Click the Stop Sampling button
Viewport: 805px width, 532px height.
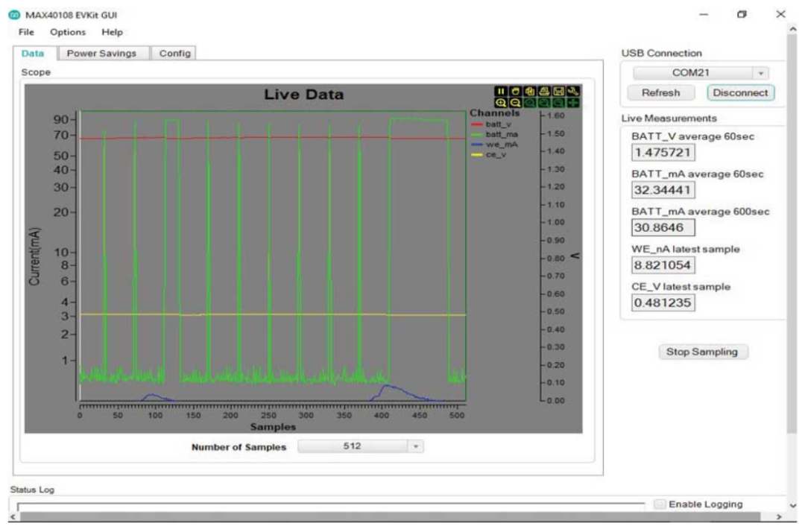(x=702, y=352)
